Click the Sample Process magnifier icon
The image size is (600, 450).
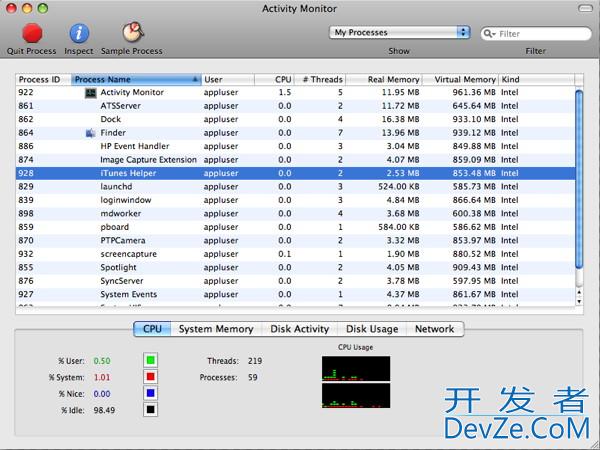point(132,32)
